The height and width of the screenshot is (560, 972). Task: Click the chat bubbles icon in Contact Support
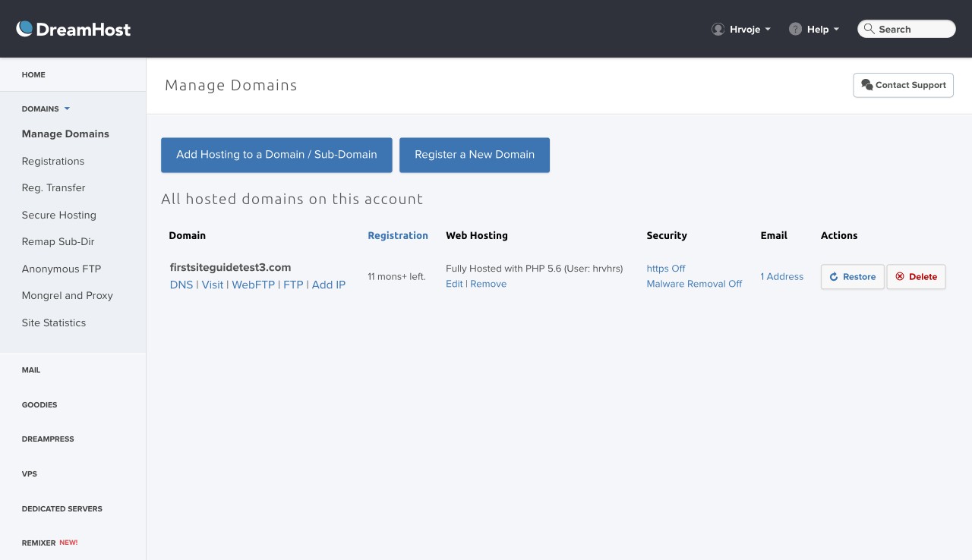point(866,85)
